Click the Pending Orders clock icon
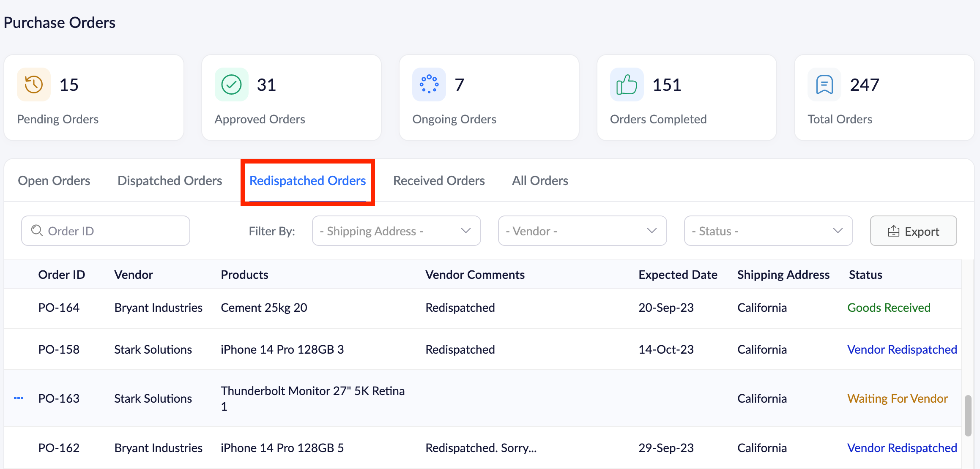The height and width of the screenshot is (469, 980). pyautogui.click(x=34, y=85)
